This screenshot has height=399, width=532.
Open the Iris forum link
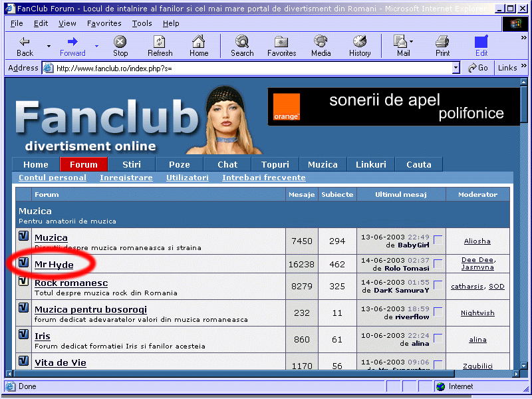pos(43,336)
